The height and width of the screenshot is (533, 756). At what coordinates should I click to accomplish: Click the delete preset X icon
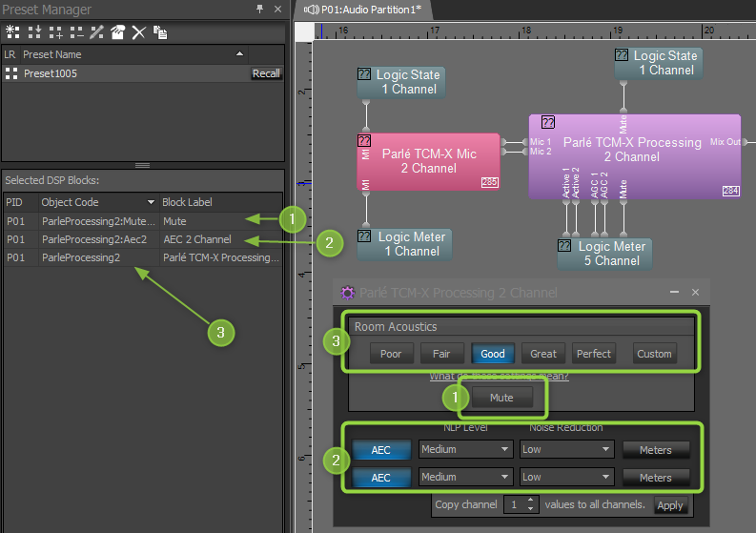point(139,31)
